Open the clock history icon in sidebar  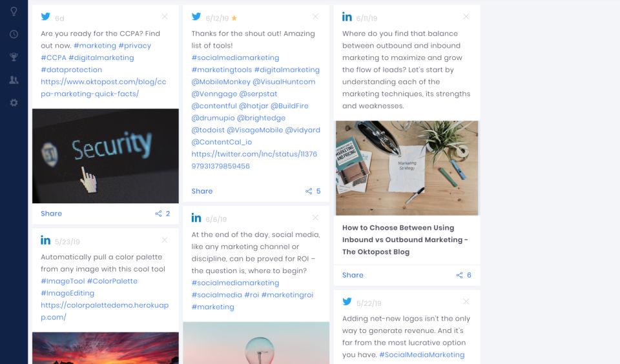point(14,34)
